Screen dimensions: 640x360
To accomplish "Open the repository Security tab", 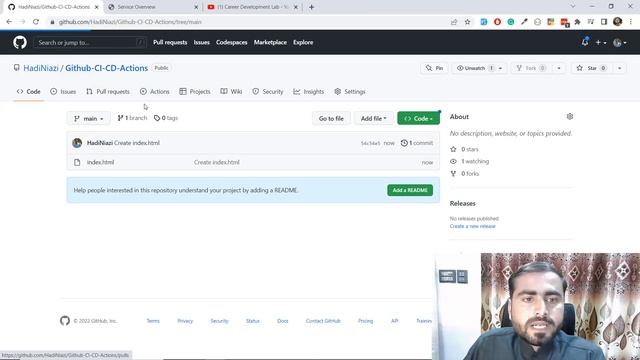I will tap(268, 91).
